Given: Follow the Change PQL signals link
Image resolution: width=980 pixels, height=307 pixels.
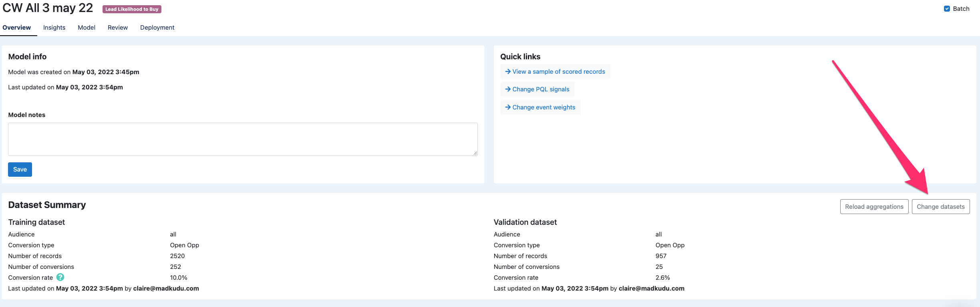Looking at the screenshot, I should click(541, 89).
